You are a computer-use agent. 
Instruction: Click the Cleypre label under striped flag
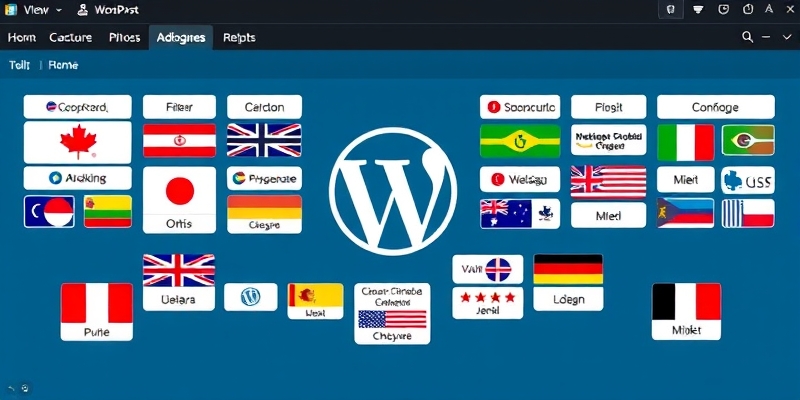[264, 224]
